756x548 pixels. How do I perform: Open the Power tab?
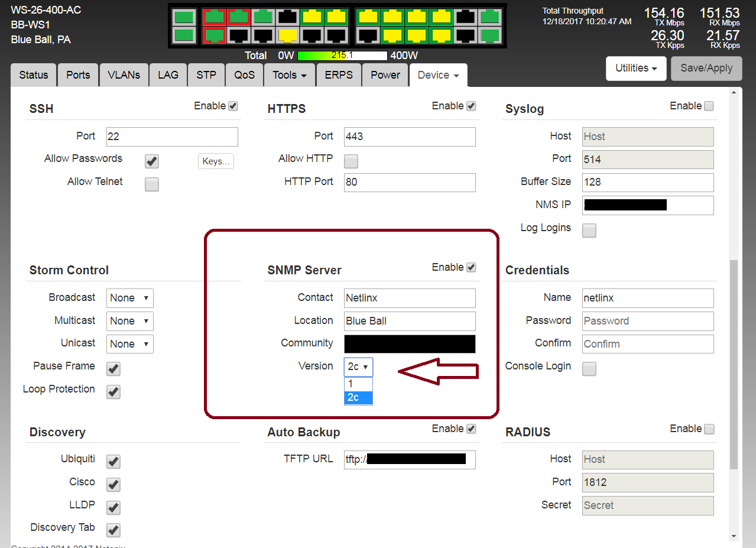(385, 75)
